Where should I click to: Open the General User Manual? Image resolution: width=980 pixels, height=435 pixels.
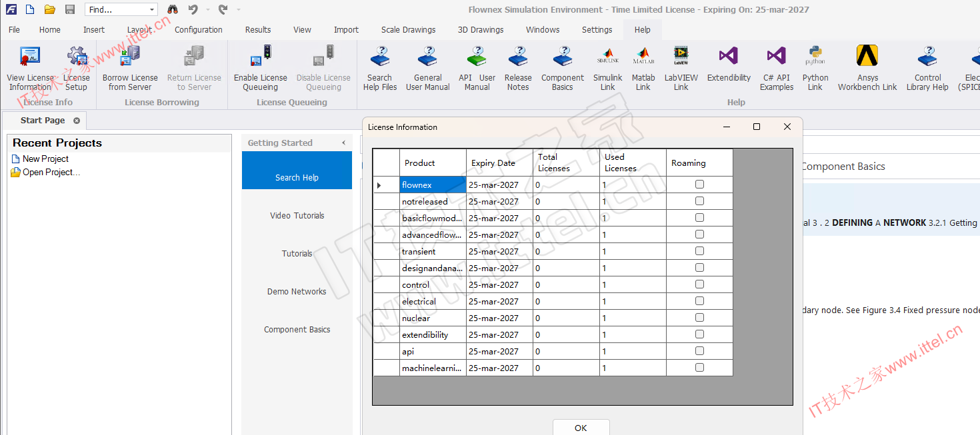[428, 69]
